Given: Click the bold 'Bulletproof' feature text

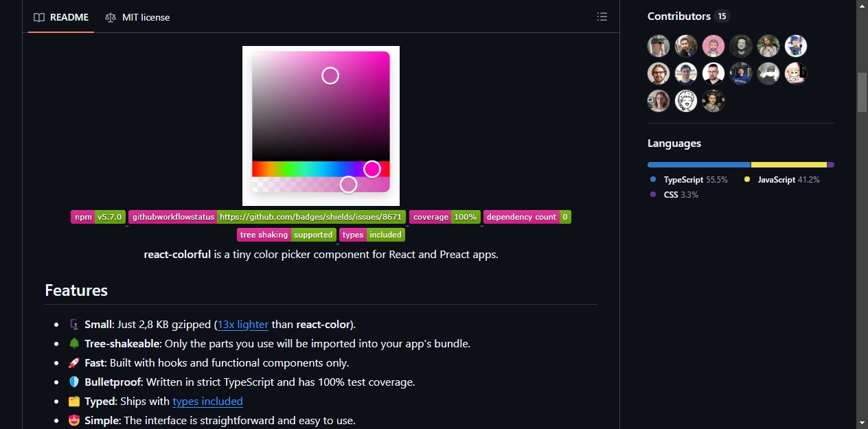Looking at the screenshot, I should coord(114,382).
